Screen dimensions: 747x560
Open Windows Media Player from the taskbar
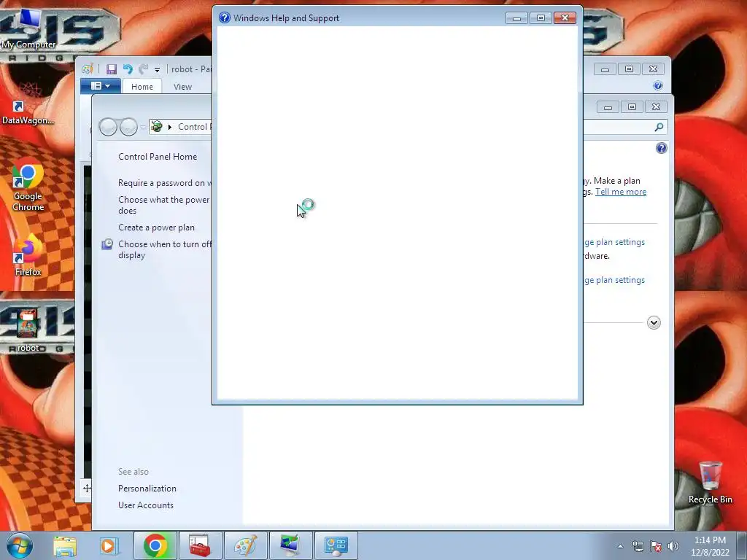[108, 545]
